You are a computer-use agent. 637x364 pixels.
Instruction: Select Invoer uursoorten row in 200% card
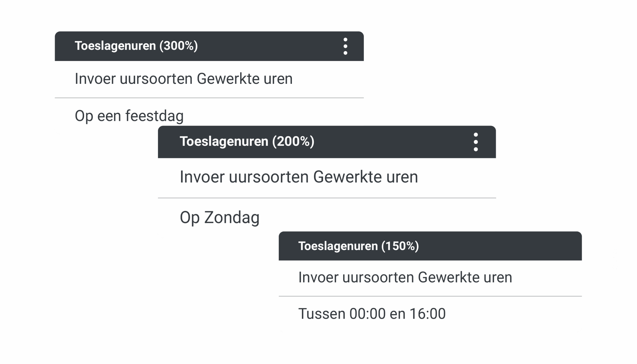(299, 177)
